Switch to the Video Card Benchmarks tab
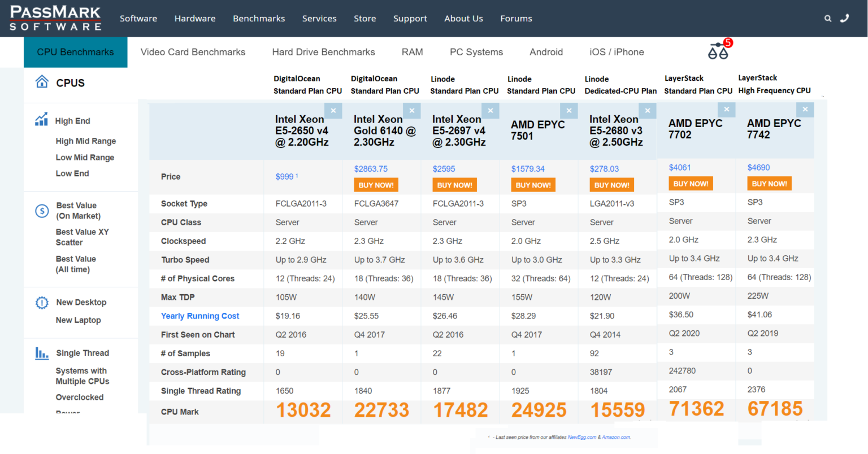This screenshot has width=868, height=454. [x=193, y=51]
